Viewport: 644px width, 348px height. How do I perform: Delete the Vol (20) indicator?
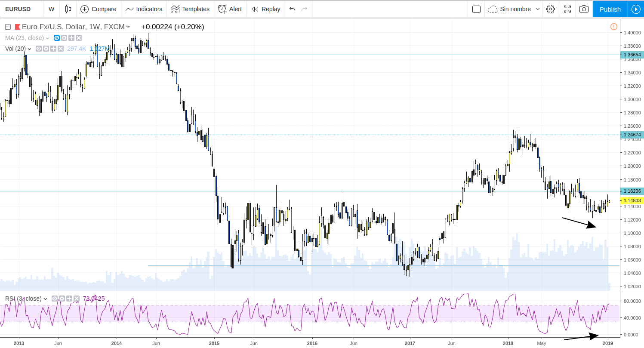[x=59, y=49]
